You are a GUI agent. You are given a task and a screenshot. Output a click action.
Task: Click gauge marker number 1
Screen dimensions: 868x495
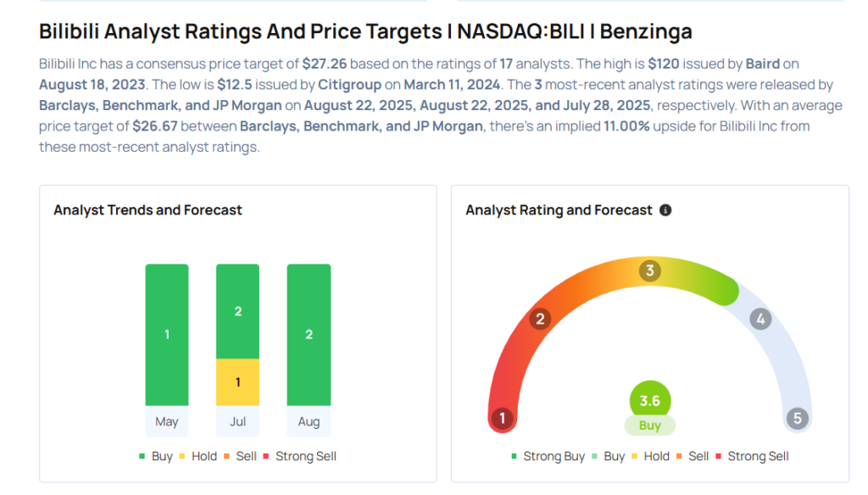coord(503,418)
